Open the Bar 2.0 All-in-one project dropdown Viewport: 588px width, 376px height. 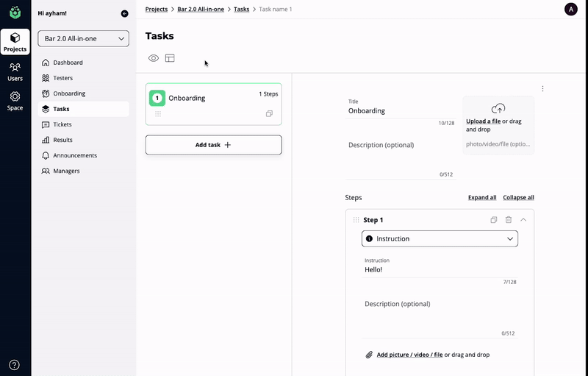[83, 39]
